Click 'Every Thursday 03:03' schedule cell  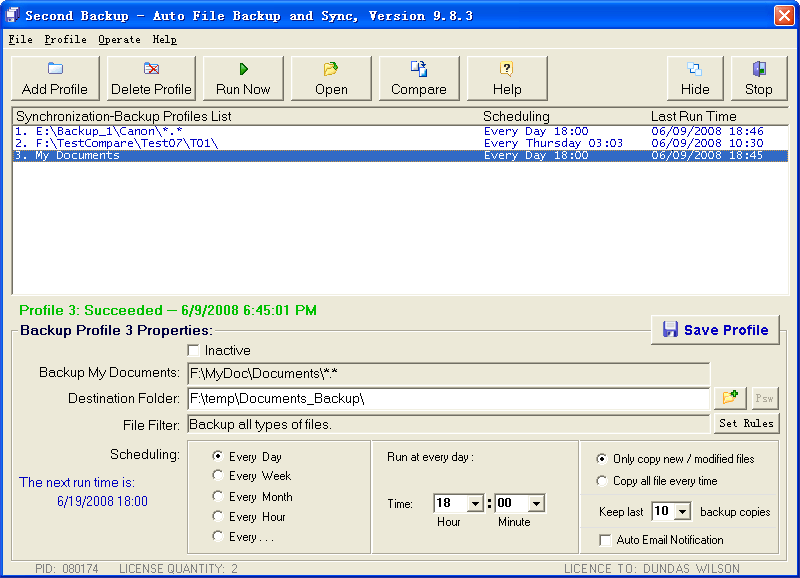pyautogui.click(x=553, y=143)
